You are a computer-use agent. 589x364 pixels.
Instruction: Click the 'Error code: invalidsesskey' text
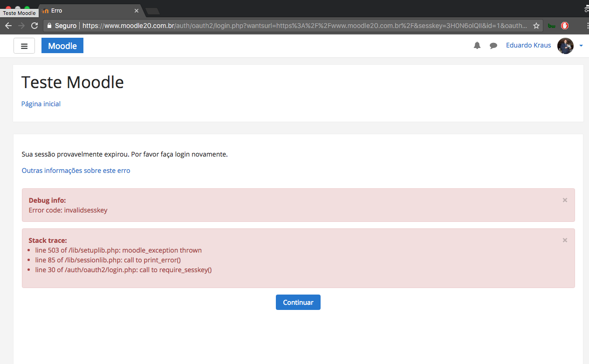tap(68, 210)
